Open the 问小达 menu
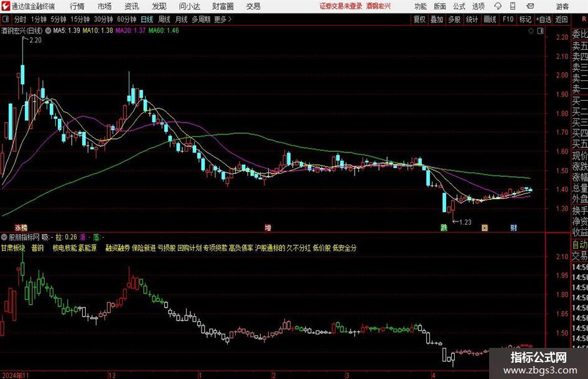The image size is (588, 379). point(189,6)
